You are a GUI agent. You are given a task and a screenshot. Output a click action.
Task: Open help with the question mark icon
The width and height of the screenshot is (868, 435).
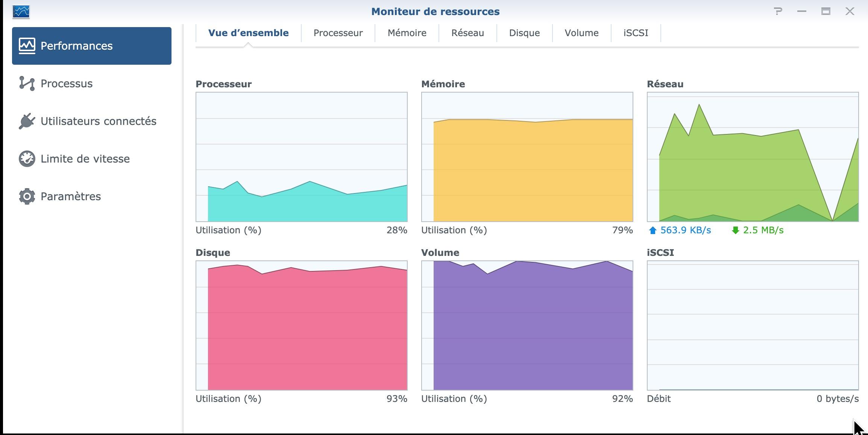[778, 11]
